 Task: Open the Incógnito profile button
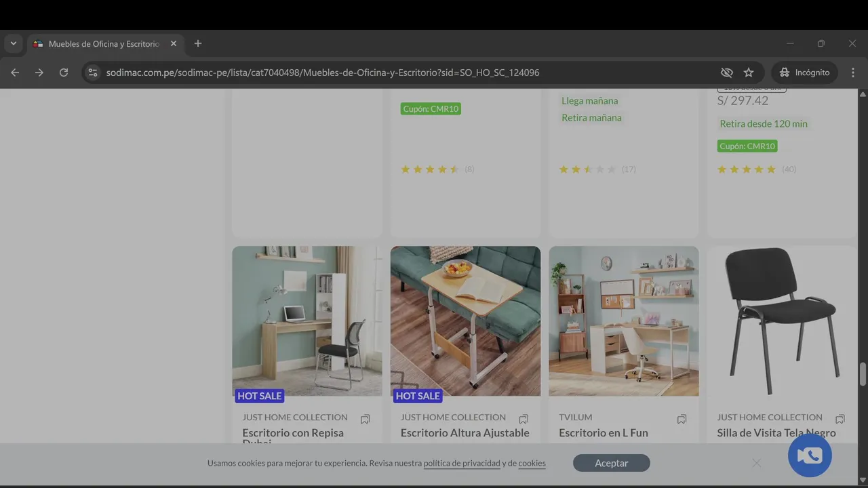click(x=804, y=73)
